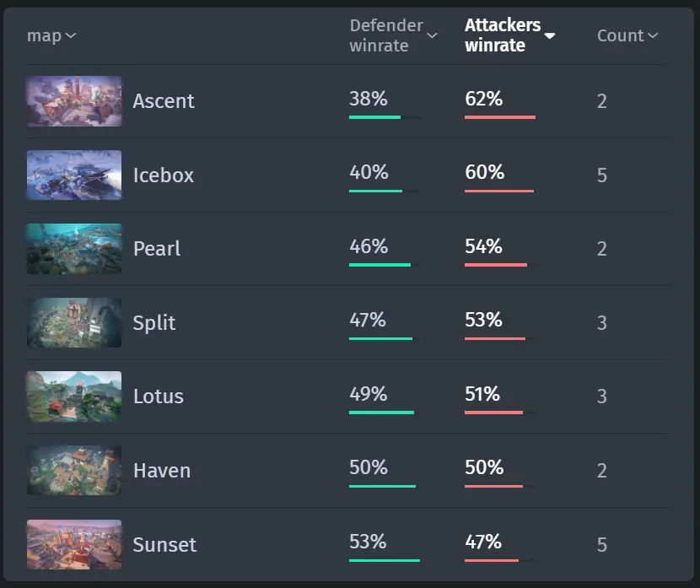Click Sunset's green 53% defender bar

pos(385,560)
